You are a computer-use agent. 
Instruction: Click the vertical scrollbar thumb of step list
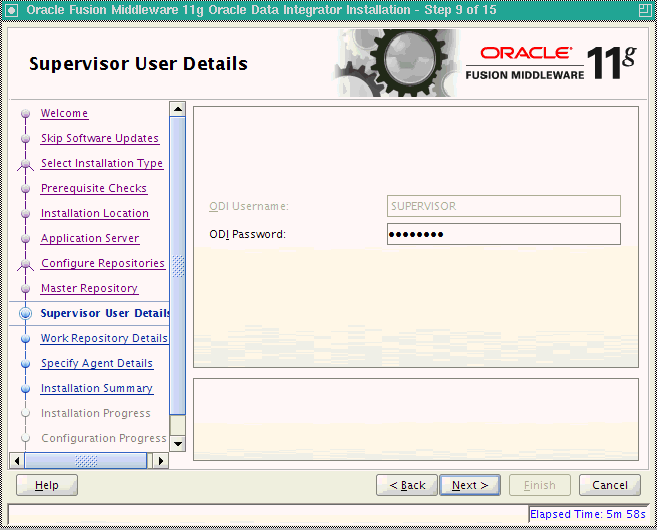click(x=178, y=266)
